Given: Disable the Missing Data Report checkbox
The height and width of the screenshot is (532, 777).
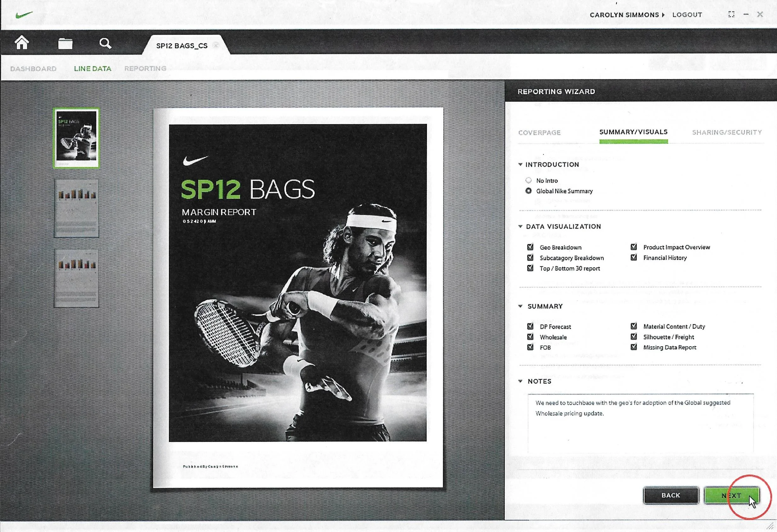Looking at the screenshot, I should point(633,347).
